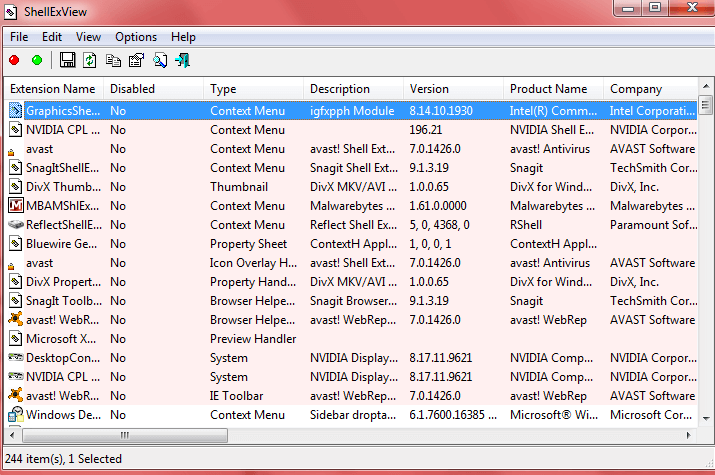The image size is (715, 475).
Task: Click the Preview Handler type cell
Action: point(253,339)
